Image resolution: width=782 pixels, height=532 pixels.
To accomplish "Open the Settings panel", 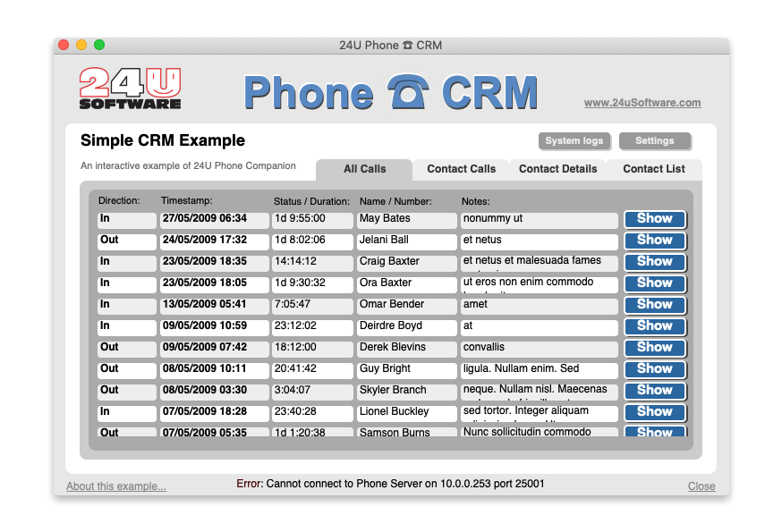I will [x=654, y=141].
